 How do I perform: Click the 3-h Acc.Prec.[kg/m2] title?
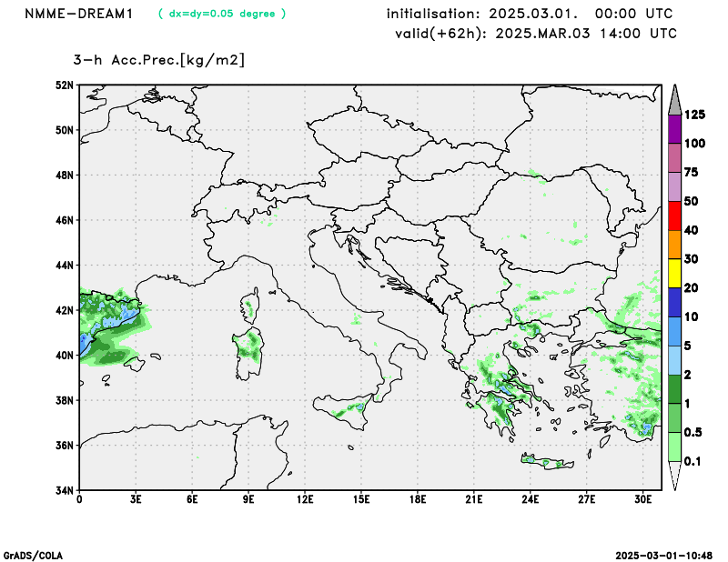coord(158,60)
